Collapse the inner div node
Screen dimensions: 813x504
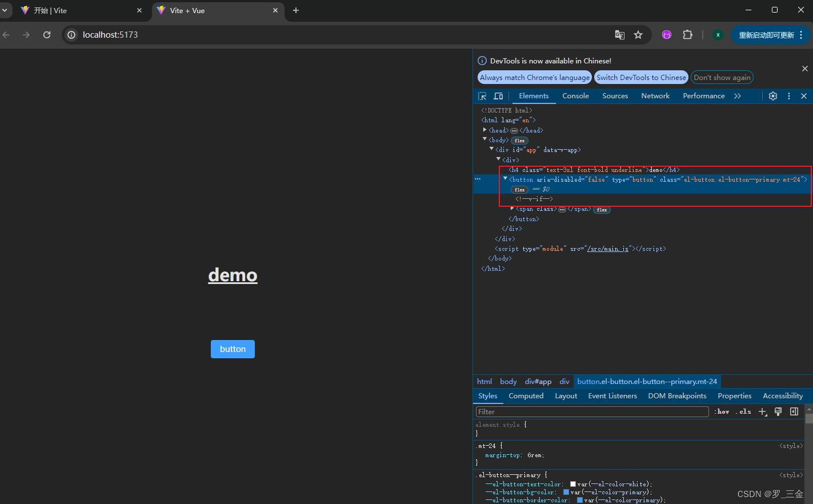pos(498,159)
